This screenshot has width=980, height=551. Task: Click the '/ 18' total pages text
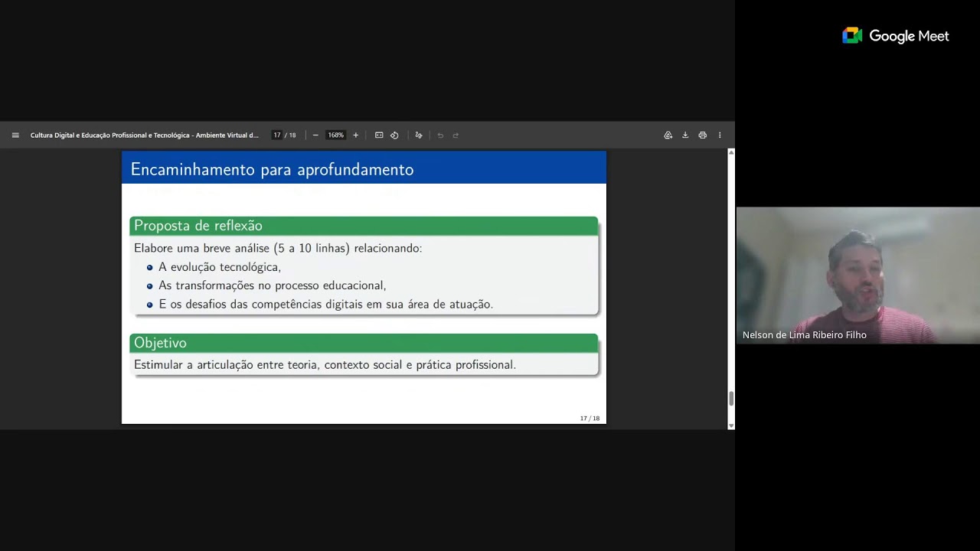290,135
